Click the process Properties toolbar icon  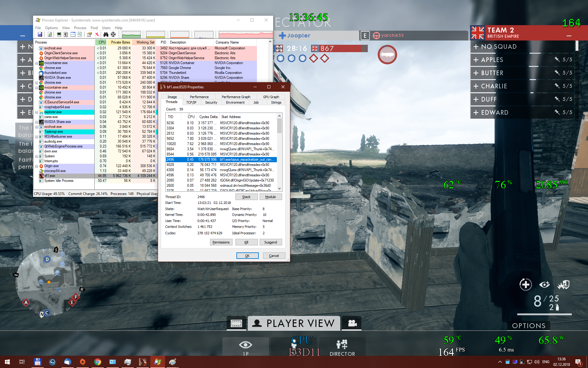[x=89, y=35]
